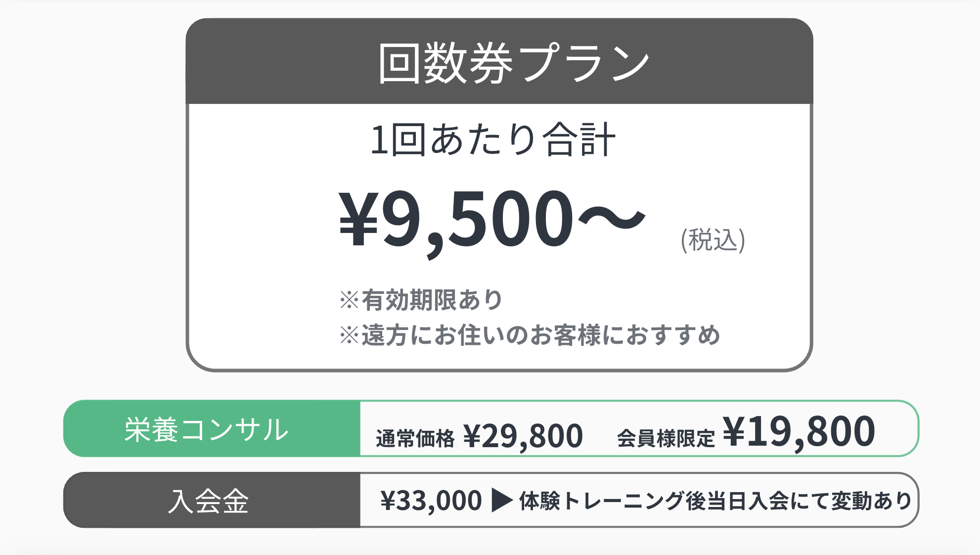Click the black triangle arrow icon

501,500
